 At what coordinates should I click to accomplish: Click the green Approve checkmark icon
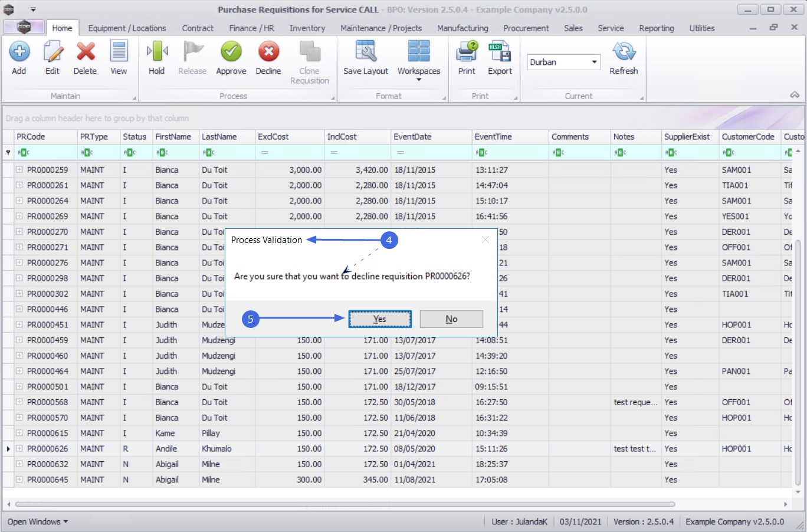coord(231,52)
